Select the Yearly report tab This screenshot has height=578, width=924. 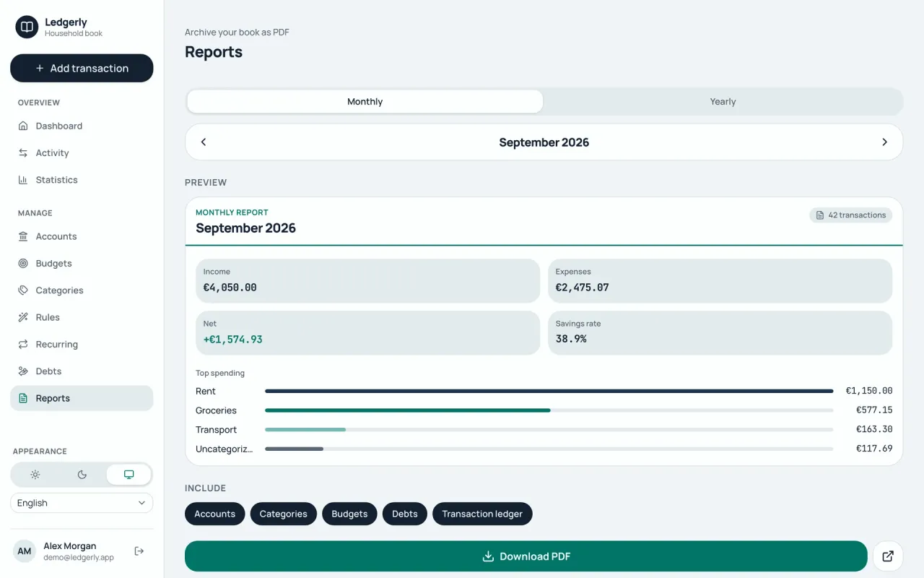(x=723, y=102)
